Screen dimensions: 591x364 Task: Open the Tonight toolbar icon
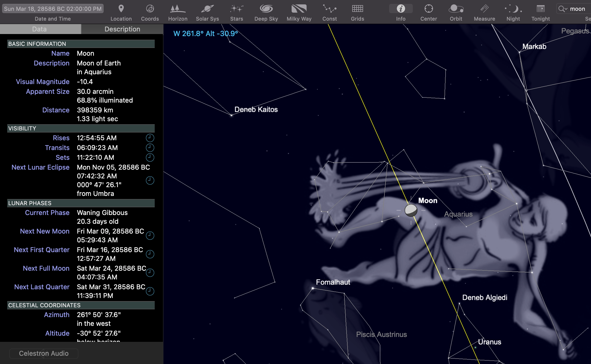click(x=540, y=9)
